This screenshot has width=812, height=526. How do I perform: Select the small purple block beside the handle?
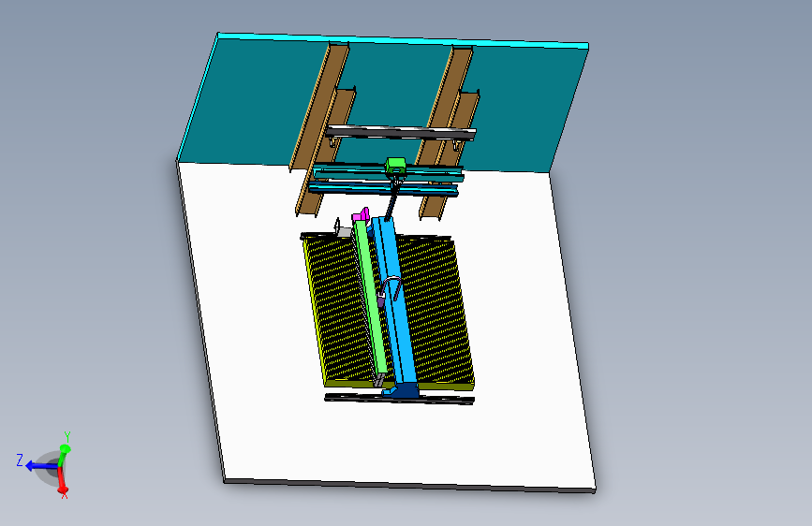[x=380, y=300]
